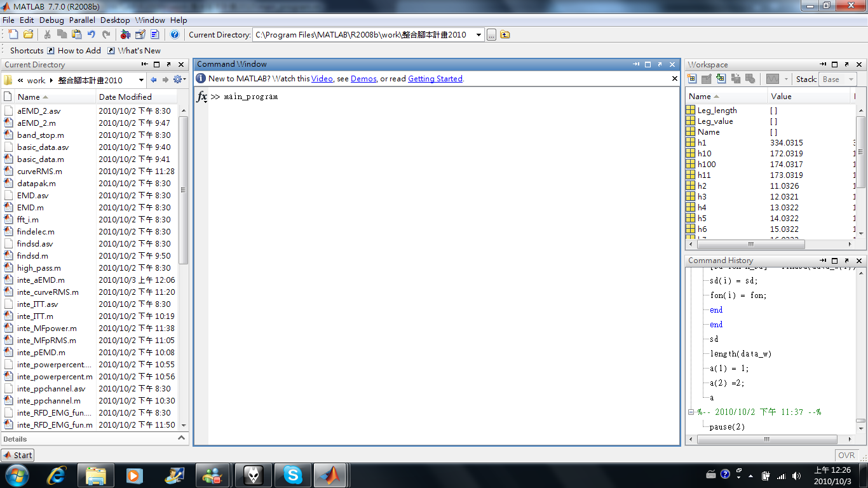The image size is (868, 488).
Task: Click the Copy icon in the toolbar
Action: pos(62,34)
